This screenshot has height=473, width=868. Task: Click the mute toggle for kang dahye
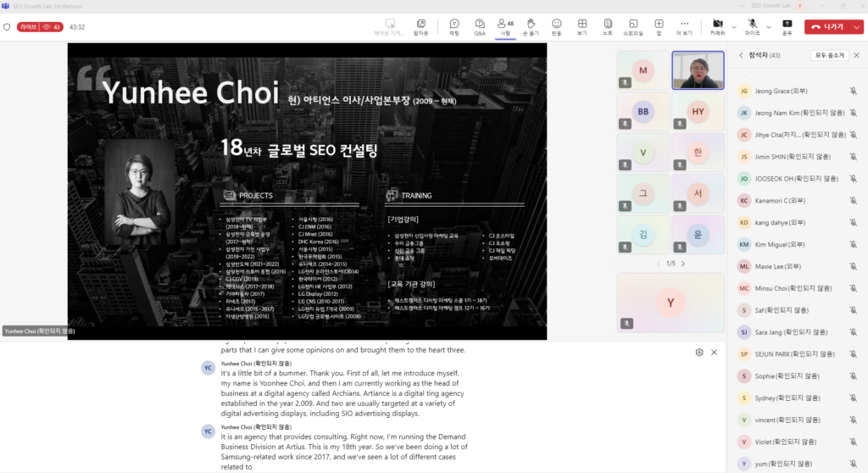(x=853, y=223)
